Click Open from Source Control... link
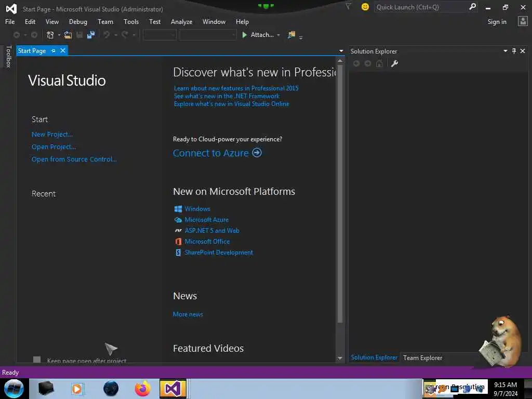Viewport: 532px width, 399px height. point(74,159)
